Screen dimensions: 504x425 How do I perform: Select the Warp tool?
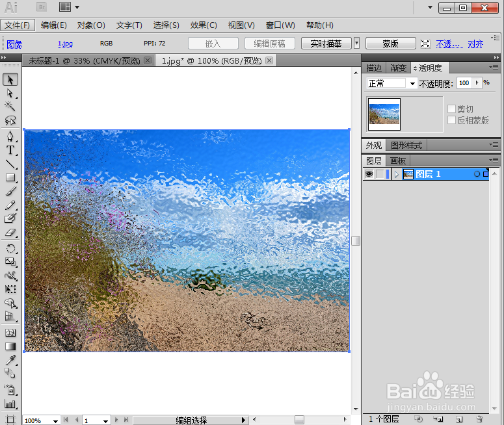point(10,276)
